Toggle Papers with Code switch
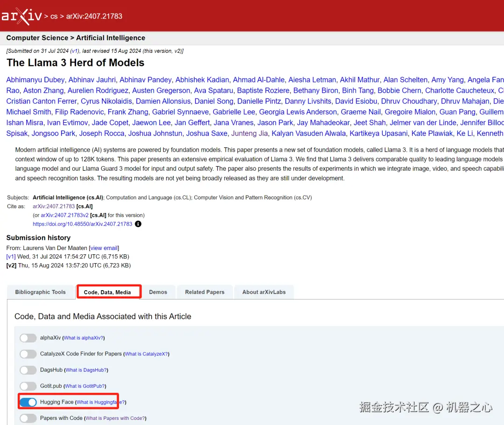This screenshot has height=425, width=504. click(28, 418)
